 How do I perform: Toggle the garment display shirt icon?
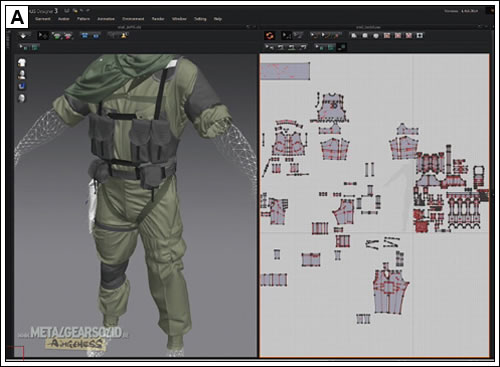pyautogui.click(x=22, y=63)
